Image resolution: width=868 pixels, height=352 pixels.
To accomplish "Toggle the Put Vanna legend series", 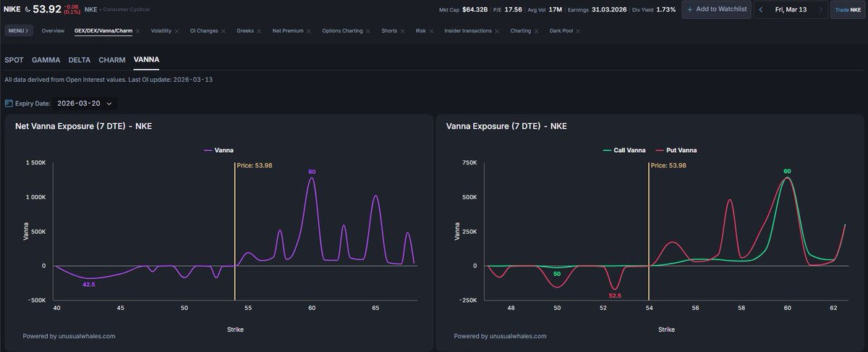I will [676, 150].
